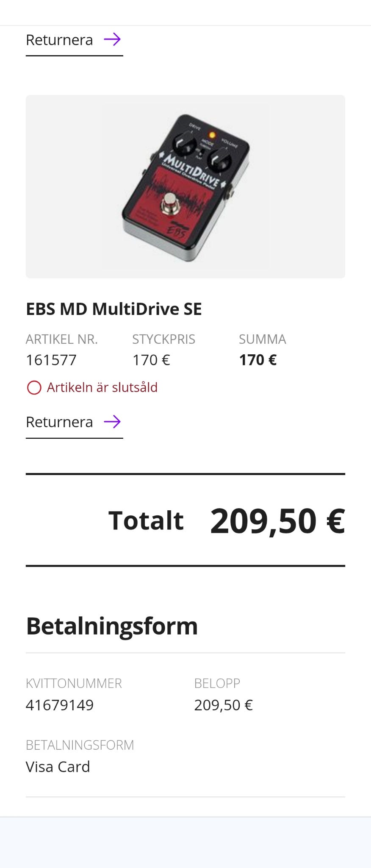Open the EBS MultiDrive pedal product image
The image size is (371, 868).
(185, 186)
